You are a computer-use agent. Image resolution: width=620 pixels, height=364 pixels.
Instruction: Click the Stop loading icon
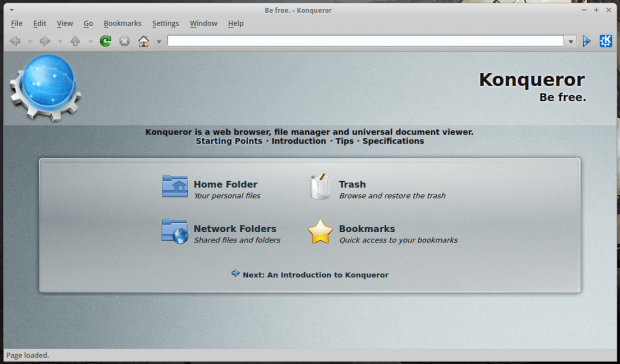click(x=125, y=41)
